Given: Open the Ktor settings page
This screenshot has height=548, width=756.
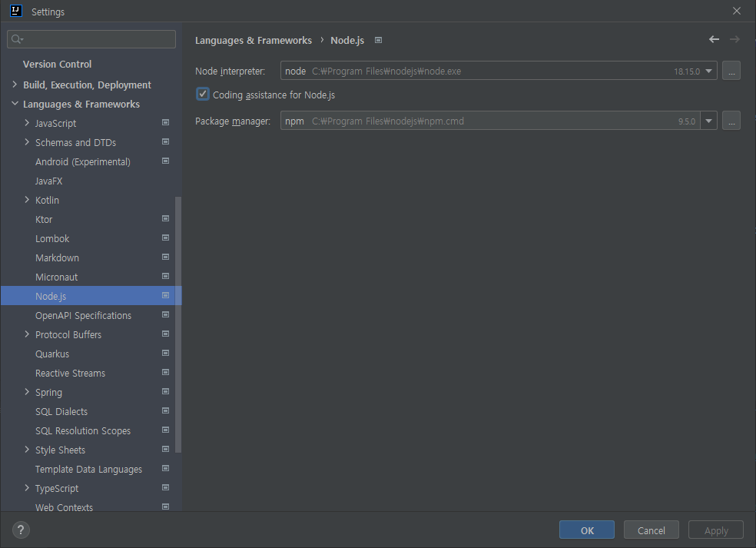Looking at the screenshot, I should (43, 220).
